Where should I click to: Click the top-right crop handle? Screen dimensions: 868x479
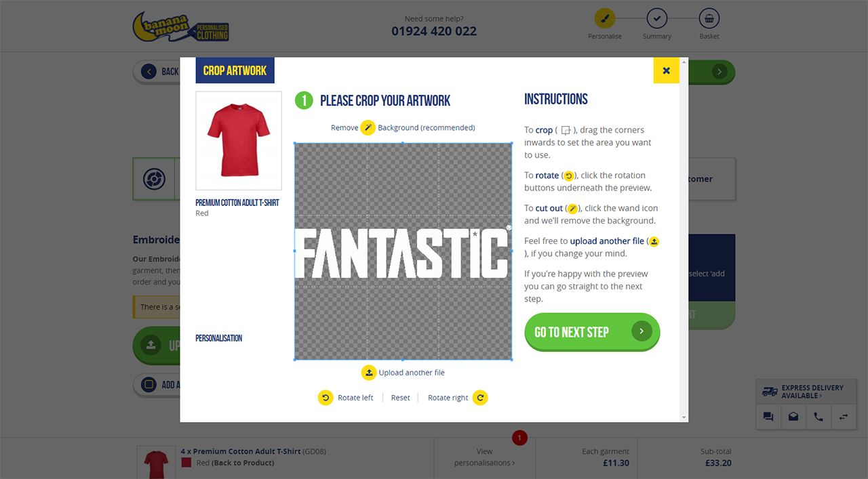pos(511,143)
